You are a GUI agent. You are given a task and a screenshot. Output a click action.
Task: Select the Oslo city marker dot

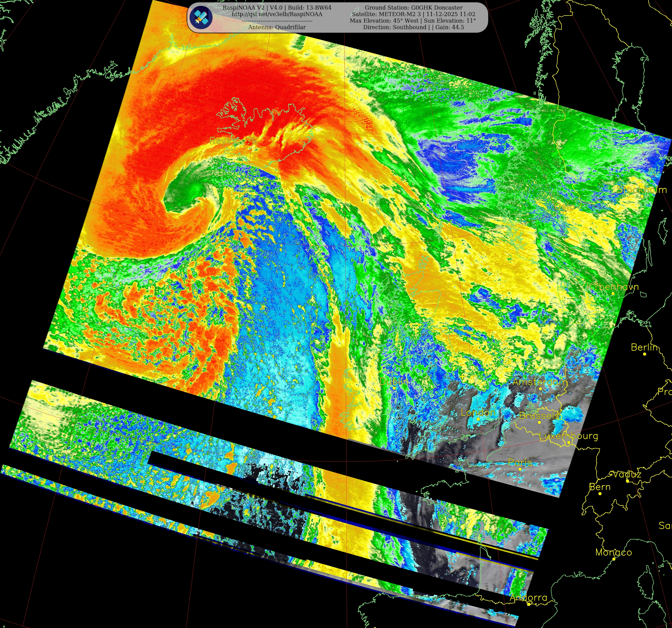[x=565, y=213]
